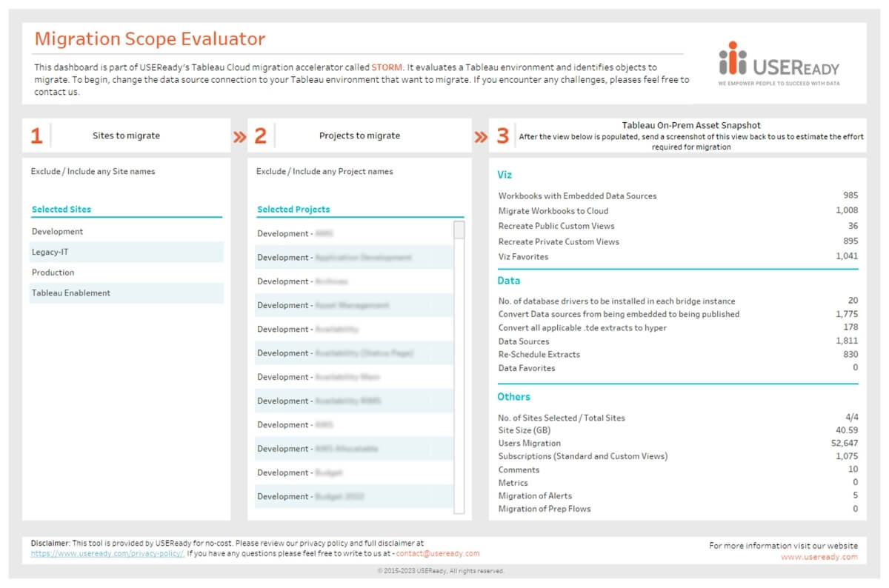Open the USEReady privacy policy URL
This screenshot has height=588, width=889.
coord(108,553)
